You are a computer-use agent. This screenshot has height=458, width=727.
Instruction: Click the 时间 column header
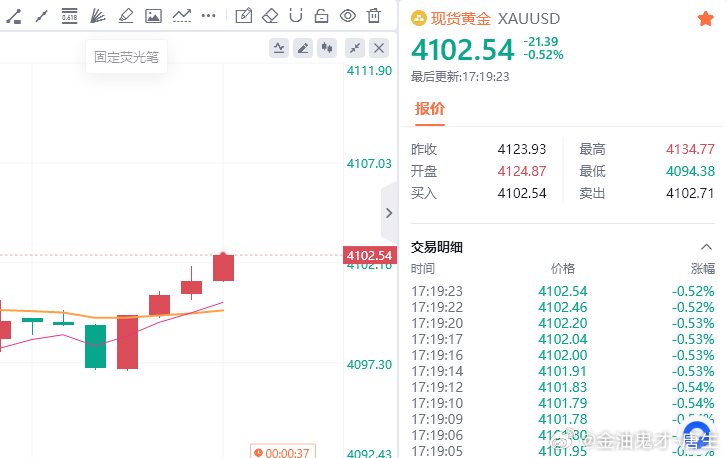(423, 268)
